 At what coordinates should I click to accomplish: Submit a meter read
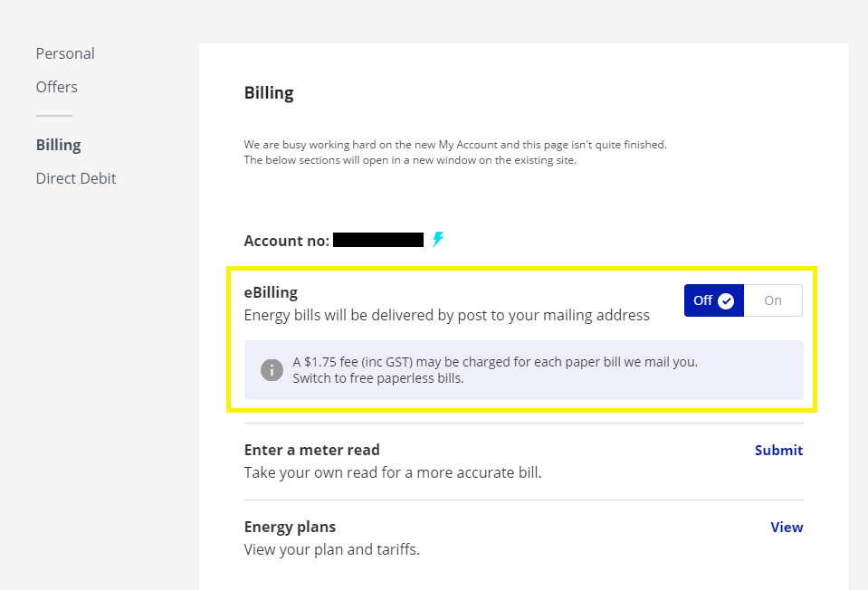click(778, 450)
